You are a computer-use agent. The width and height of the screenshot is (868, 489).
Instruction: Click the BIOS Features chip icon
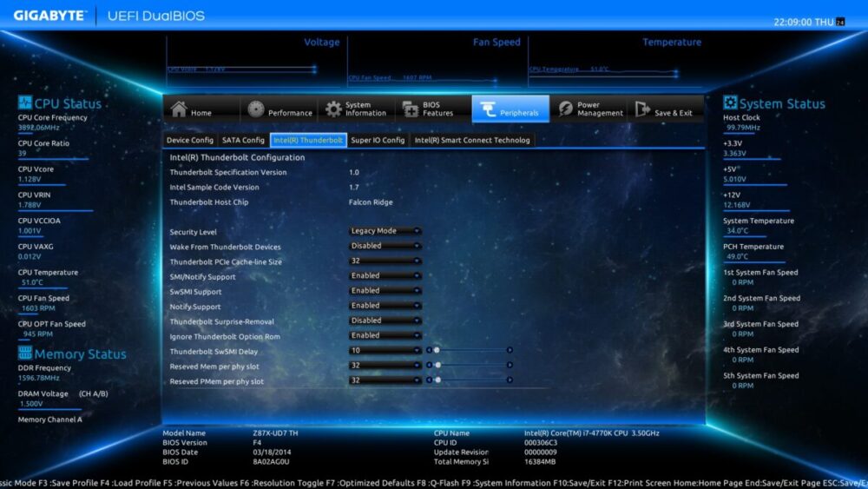411,109
